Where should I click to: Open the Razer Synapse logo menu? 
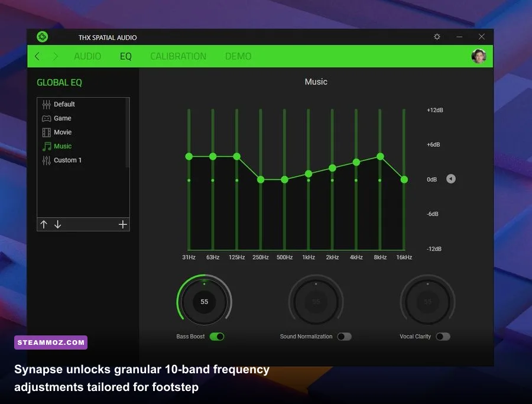43,37
